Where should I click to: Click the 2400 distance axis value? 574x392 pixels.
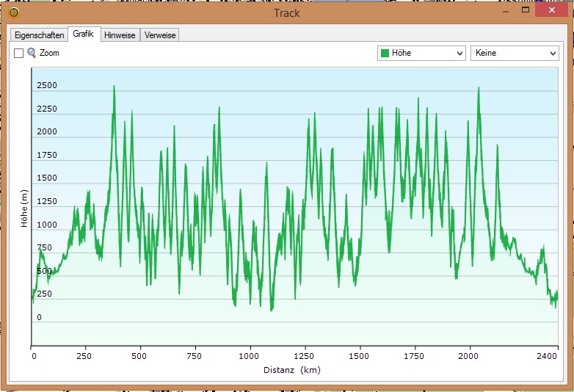(x=547, y=356)
